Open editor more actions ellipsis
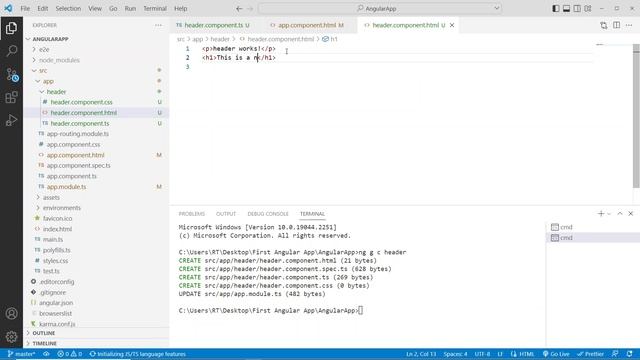The height and width of the screenshot is (360, 640). 629,25
